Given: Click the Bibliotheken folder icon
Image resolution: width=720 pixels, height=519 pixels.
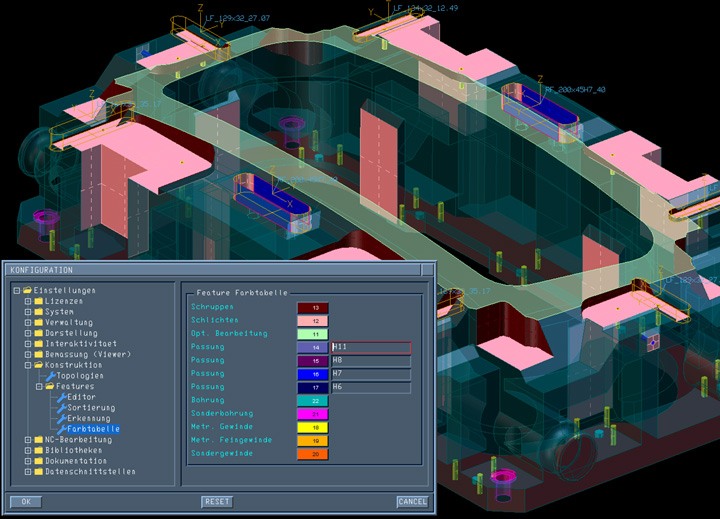Looking at the screenshot, I should pos(38,450).
